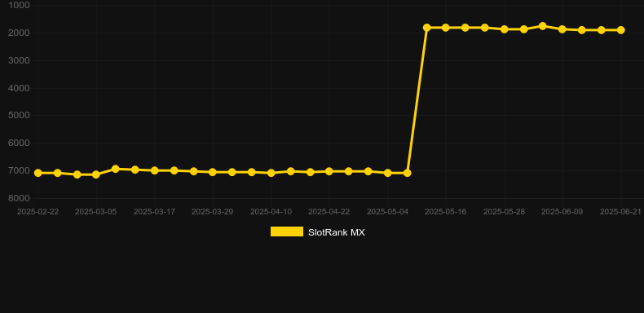The height and width of the screenshot is (313, 644).
Task: Select the data point above 2025-05-16
Action: pos(446,28)
